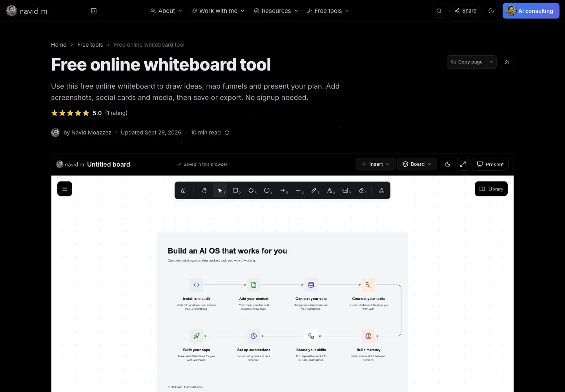Select the Rectangle shape tool
Screen dimensions: 565x392
click(235, 191)
